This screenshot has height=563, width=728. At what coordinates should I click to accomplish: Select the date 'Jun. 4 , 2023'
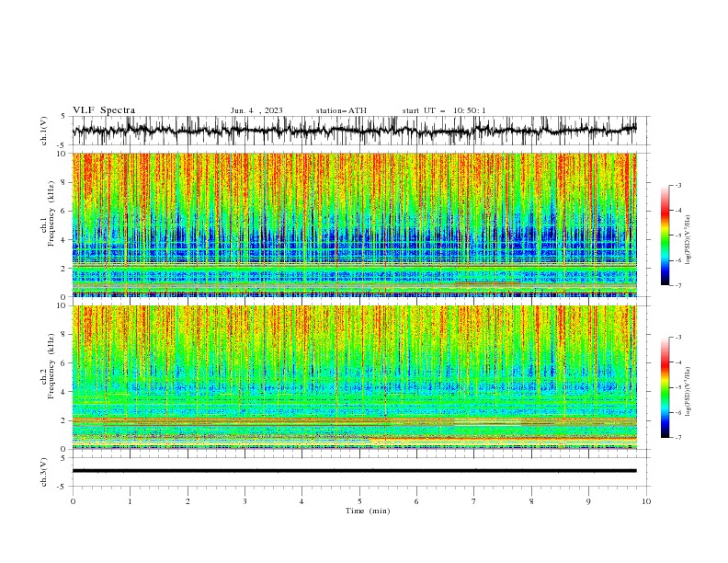click(x=256, y=110)
